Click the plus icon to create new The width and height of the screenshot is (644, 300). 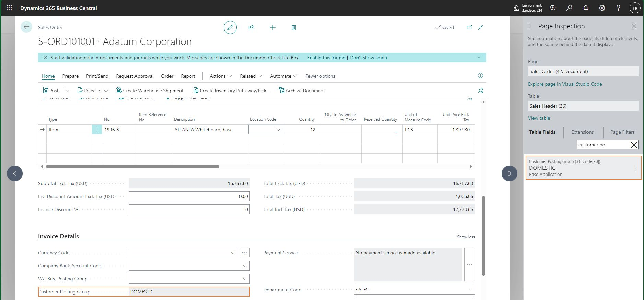(x=273, y=27)
